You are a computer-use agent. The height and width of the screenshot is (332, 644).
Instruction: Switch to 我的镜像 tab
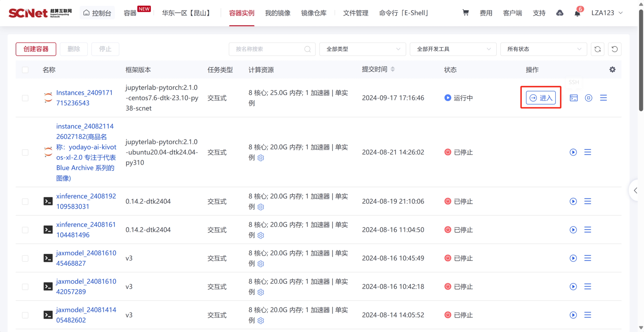coord(278,13)
